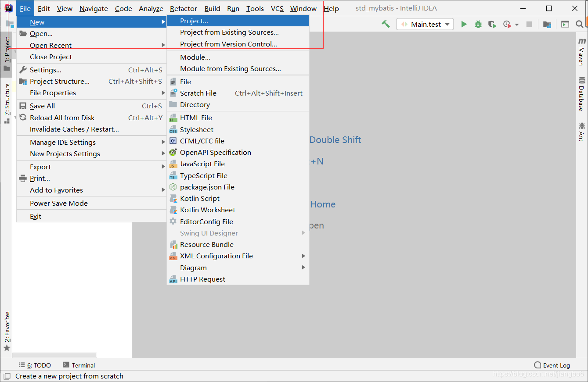Viewport: 588px width, 382px height.
Task: Open the Structure tool window
Action: [x=7, y=104]
